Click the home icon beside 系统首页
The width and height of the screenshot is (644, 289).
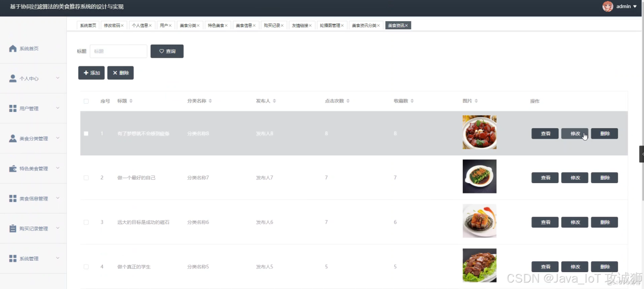pyautogui.click(x=13, y=48)
